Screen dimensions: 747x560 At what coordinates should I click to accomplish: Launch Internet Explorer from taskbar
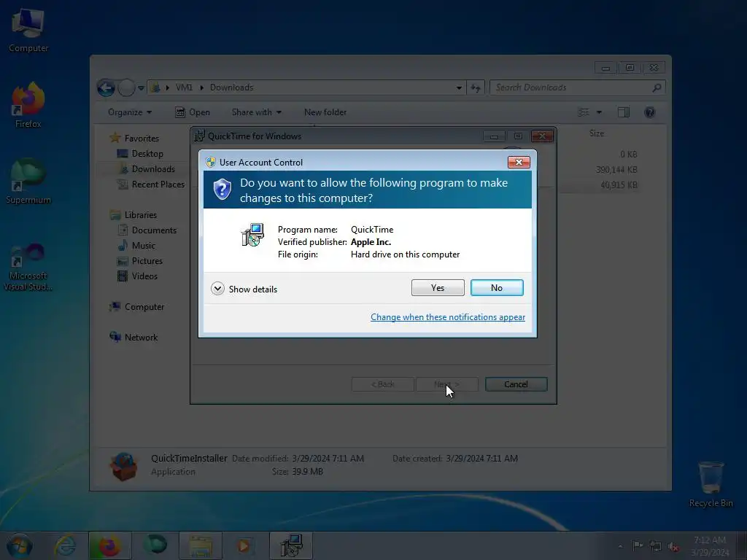click(64, 545)
